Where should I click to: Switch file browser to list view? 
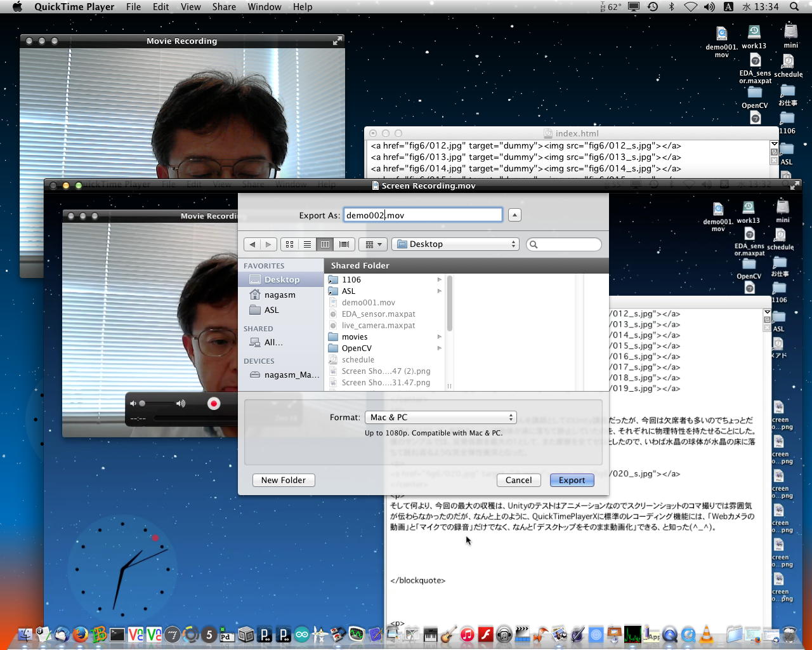[307, 244]
